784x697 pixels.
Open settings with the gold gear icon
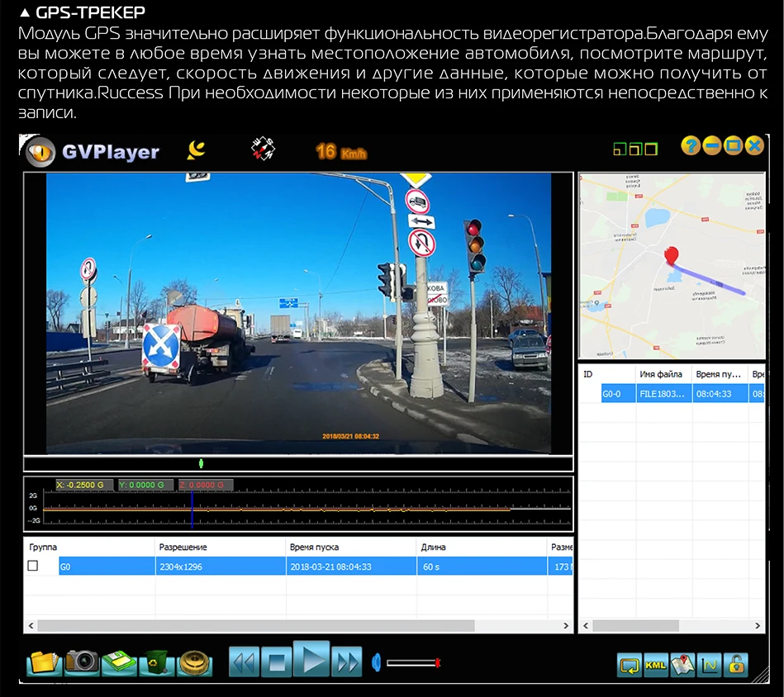[194, 662]
